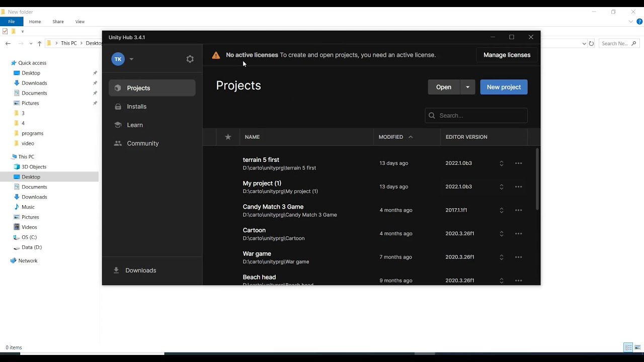
Task: Open the File menu in File Explorer
Action: [x=11, y=22]
